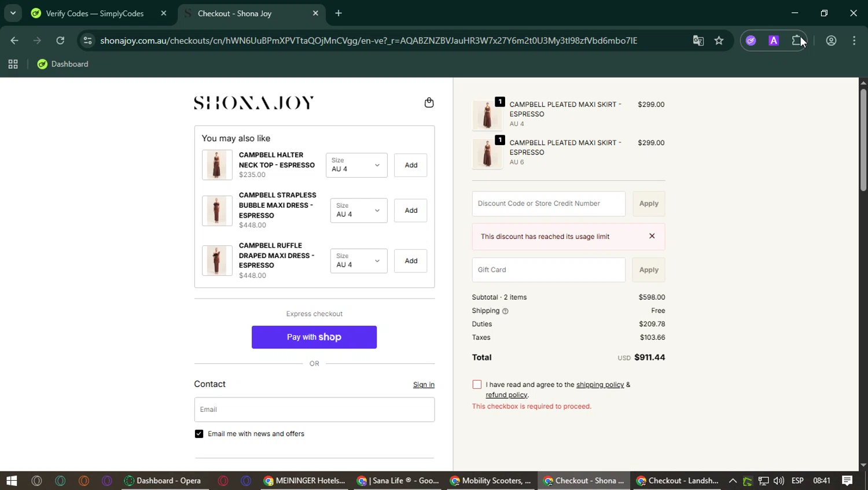Select the Checkout - Shona Joy tab
Screen dimensions: 868x490
[234, 13]
